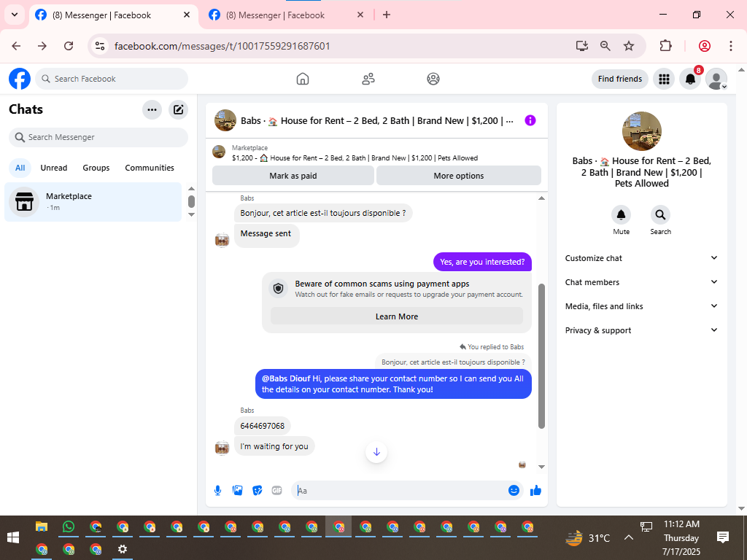Image resolution: width=747 pixels, height=560 pixels.
Task: Click the Search Messenger field
Action: [x=98, y=137]
